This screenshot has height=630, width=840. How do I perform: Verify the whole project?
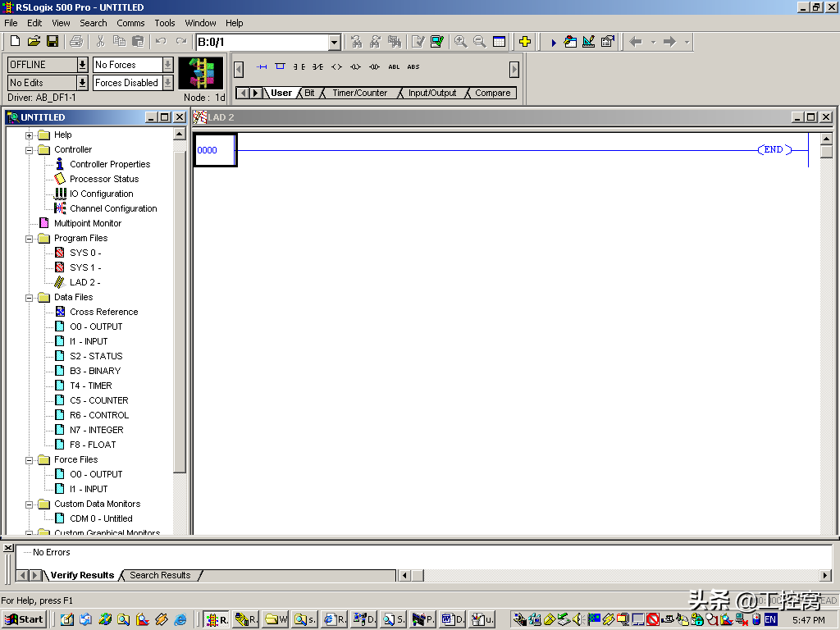pyautogui.click(x=436, y=41)
